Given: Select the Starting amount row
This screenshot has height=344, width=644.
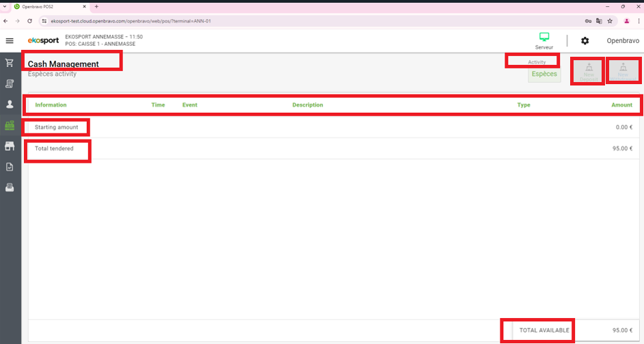Looking at the screenshot, I should click(334, 127).
